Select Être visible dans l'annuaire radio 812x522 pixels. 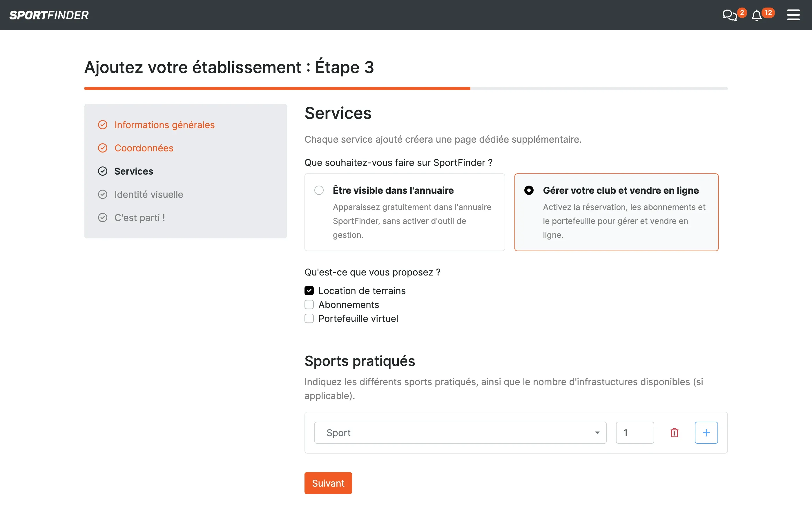(x=319, y=190)
